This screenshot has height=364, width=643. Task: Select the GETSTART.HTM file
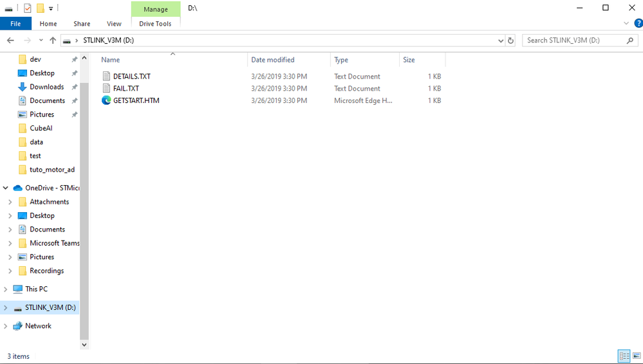136,100
